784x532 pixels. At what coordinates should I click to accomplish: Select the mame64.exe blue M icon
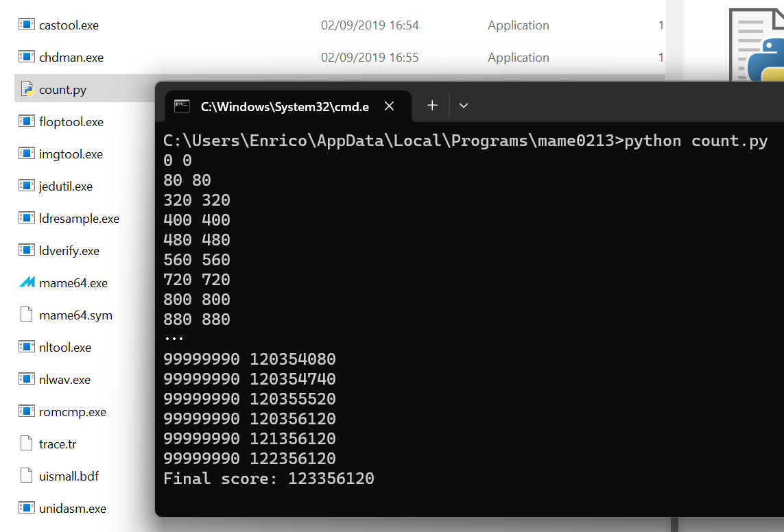pyautogui.click(x=27, y=283)
